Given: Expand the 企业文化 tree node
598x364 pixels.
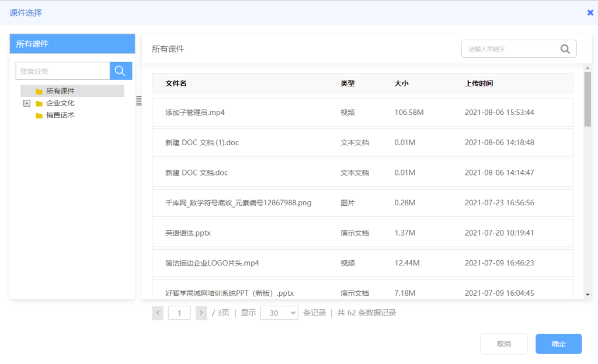Looking at the screenshot, I should click(27, 103).
